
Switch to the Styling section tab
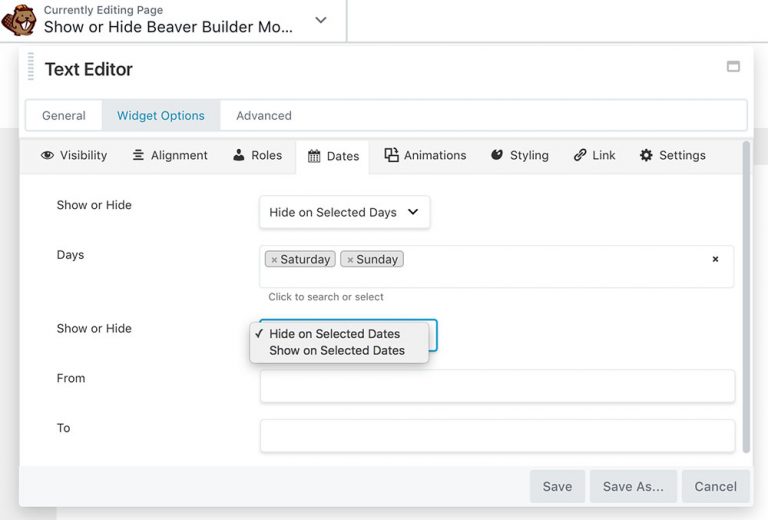click(520, 155)
